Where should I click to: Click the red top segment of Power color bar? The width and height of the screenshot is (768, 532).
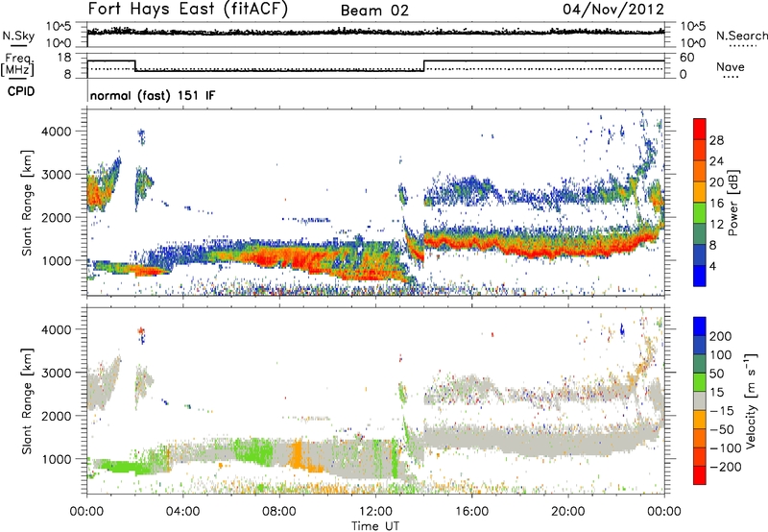(x=700, y=129)
